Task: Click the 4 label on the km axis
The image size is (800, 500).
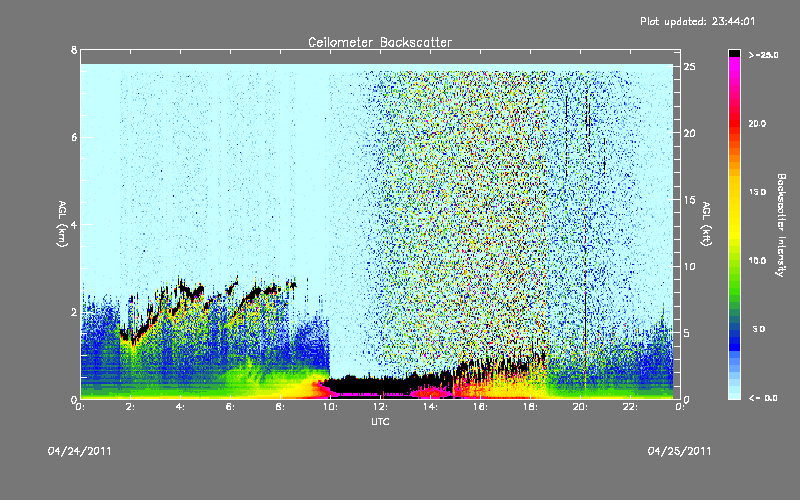Action: pyautogui.click(x=74, y=224)
